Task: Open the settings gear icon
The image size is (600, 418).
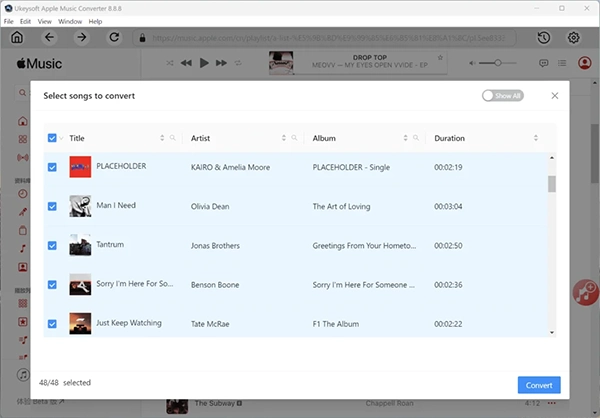Action: [574, 38]
